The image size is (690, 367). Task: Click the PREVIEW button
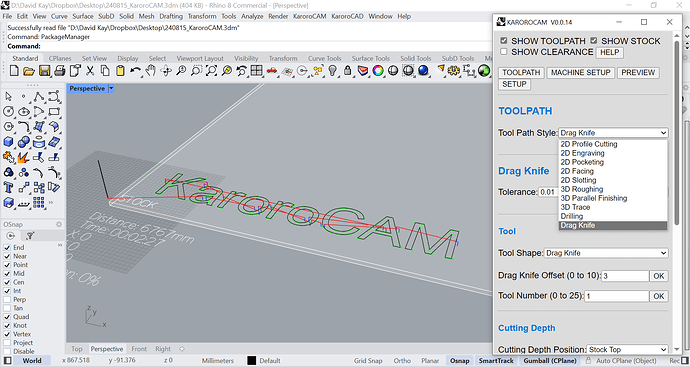click(638, 73)
